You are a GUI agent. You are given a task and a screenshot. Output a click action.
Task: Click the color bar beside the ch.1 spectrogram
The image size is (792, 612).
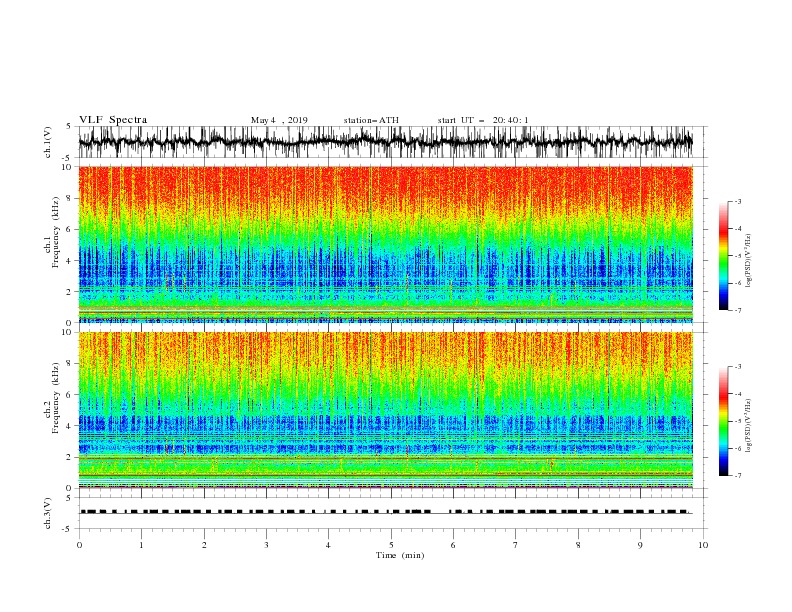pyautogui.click(x=724, y=256)
